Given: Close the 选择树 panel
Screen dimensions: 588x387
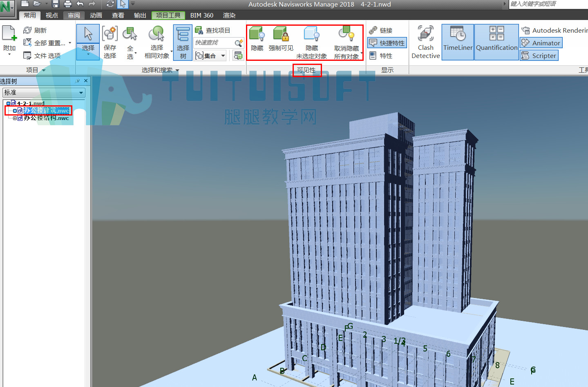Looking at the screenshot, I should [86, 81].
